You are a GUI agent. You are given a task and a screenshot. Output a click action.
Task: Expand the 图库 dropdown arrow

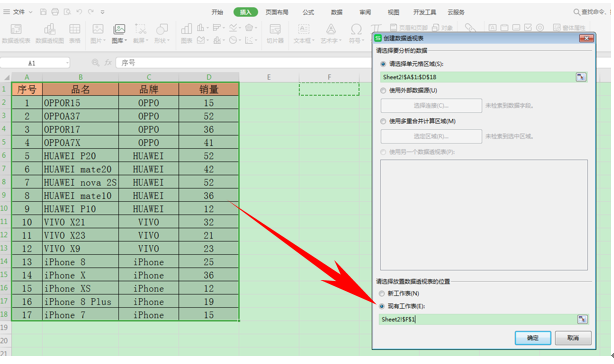[125, 40]
